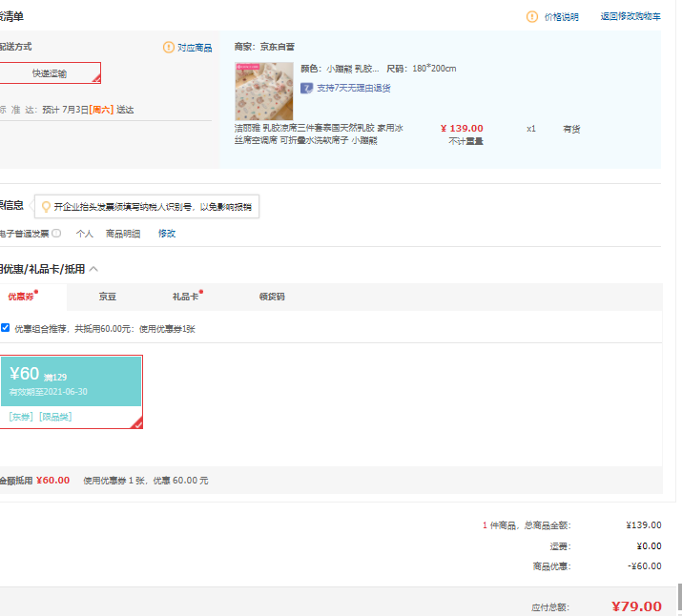
Task: Click the page vertical scrollbar thumb
Action: coord(679,598)
